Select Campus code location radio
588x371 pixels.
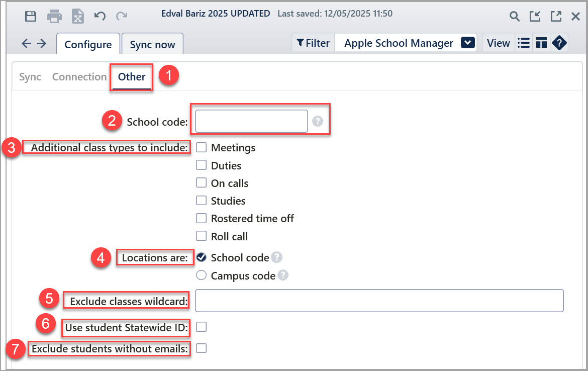tap(202, 275)
